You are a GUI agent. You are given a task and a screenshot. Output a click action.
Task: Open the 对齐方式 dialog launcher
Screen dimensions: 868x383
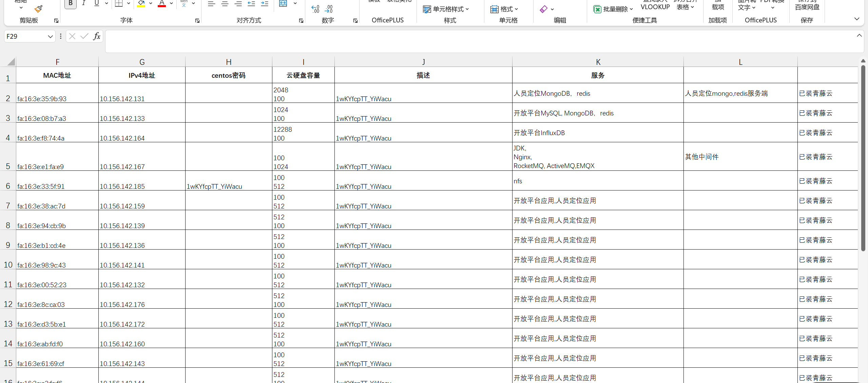[301, 21]
